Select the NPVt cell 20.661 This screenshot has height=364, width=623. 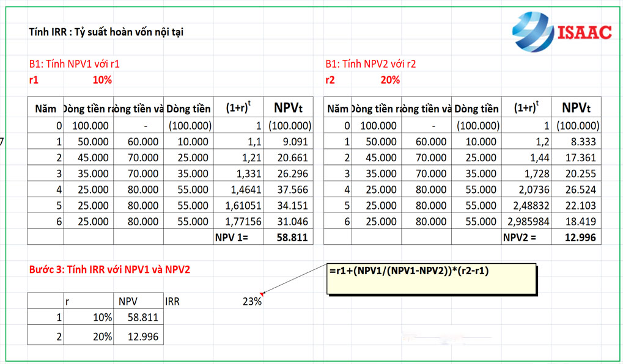(x=288, y=157)
